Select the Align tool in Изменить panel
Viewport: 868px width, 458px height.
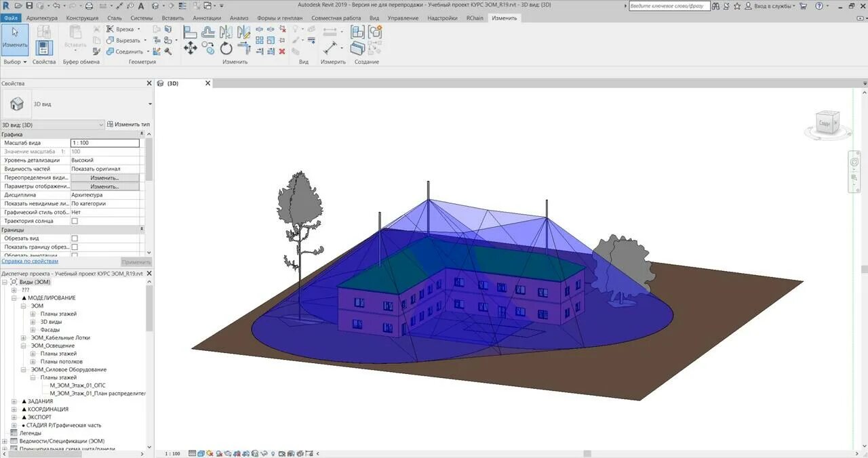tap(191, 32)
